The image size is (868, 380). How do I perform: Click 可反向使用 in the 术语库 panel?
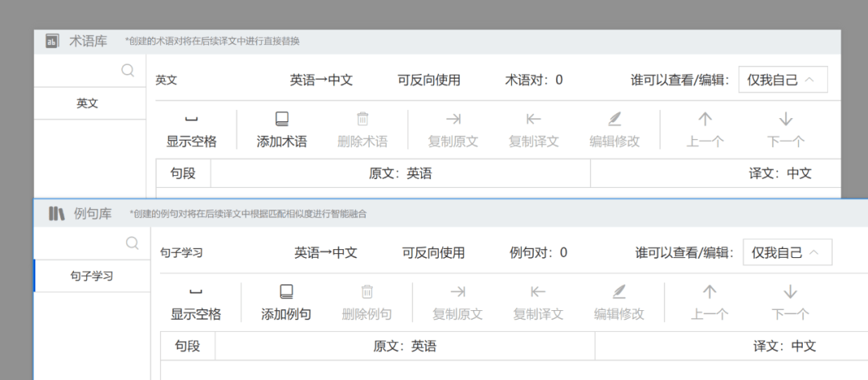click(x=429, y=80)
